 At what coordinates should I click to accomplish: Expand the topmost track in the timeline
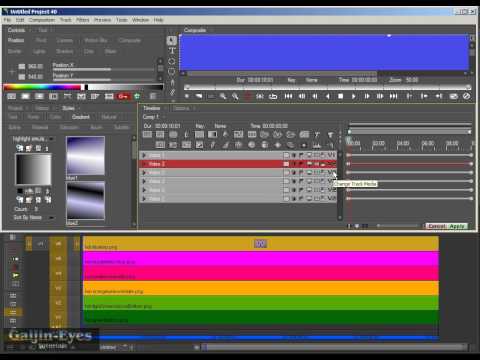144,155
